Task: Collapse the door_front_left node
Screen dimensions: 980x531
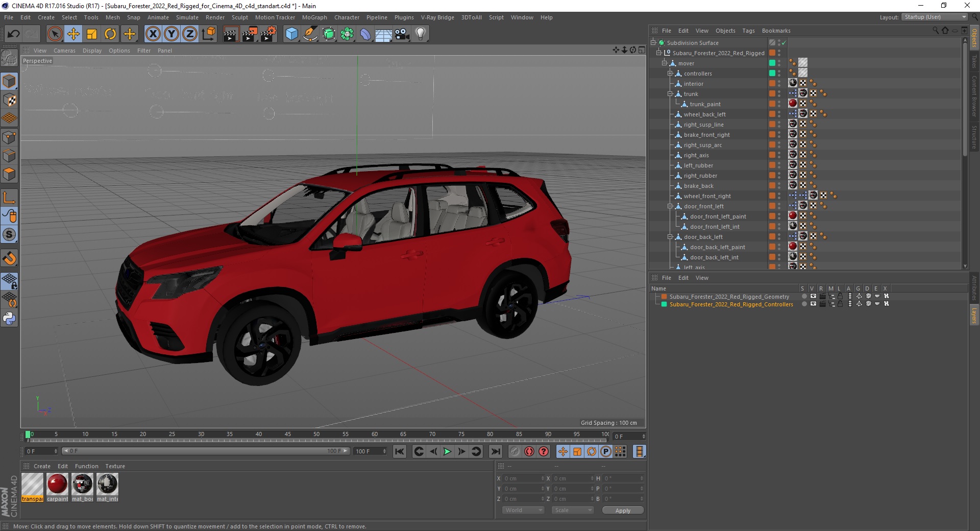Action: [x=670, y=206]
